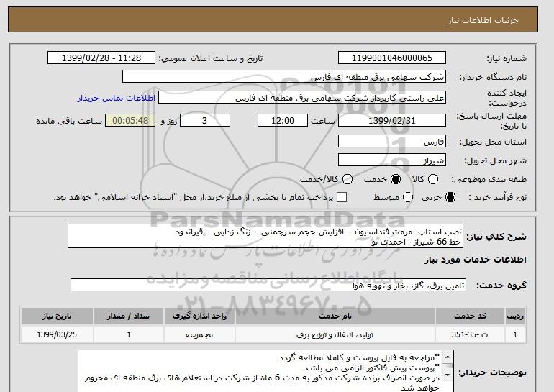Viewport: 554px width, 392px height.
Task: Click the شهر محل تحویل field شیراز
Action: [x=392, y=160]
